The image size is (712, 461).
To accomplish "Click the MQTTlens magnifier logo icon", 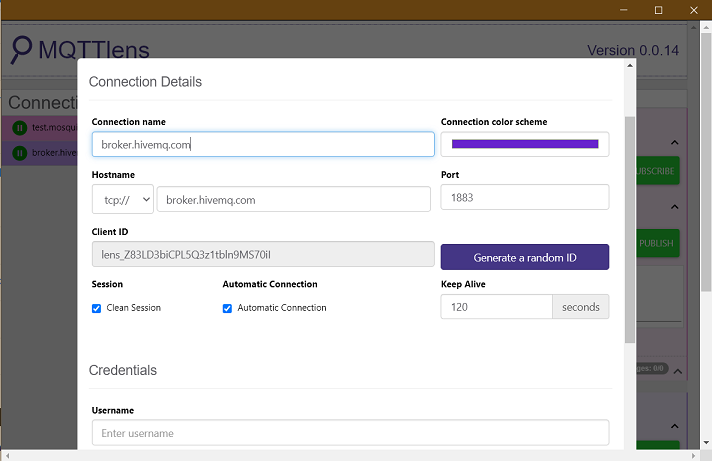I will click(21, 50).
